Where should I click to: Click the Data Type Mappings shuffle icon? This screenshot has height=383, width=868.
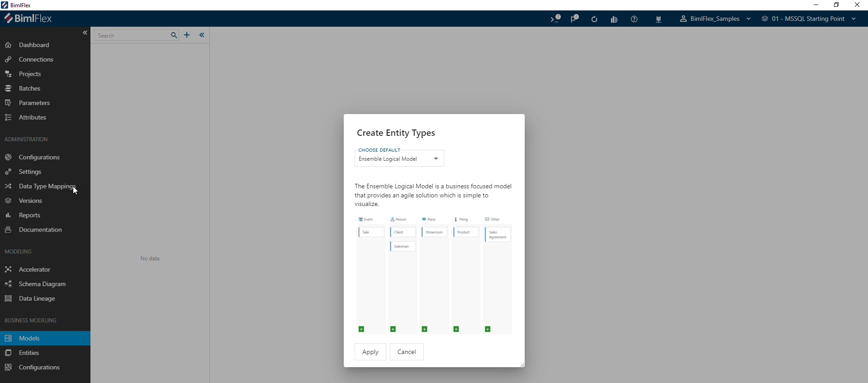click(8, 186)
